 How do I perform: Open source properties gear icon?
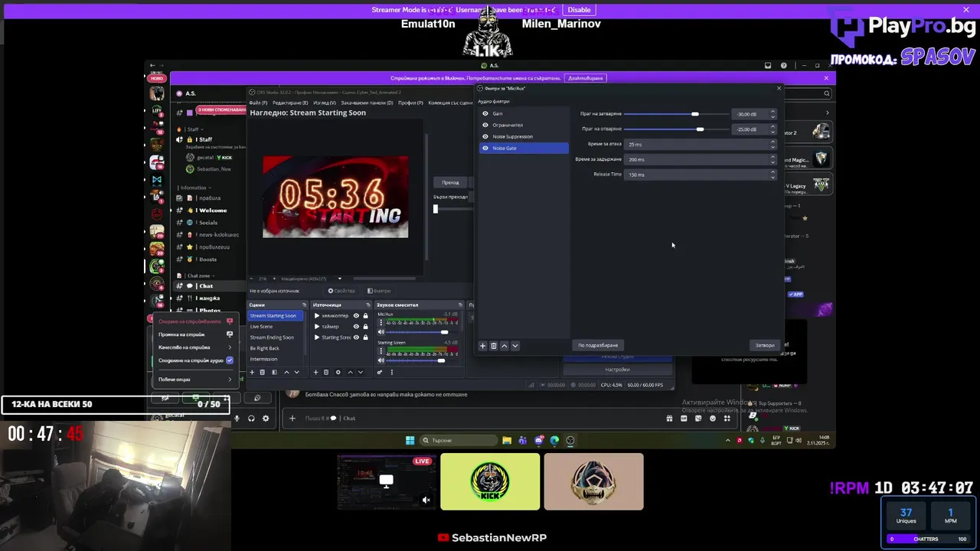pos(338,372)
